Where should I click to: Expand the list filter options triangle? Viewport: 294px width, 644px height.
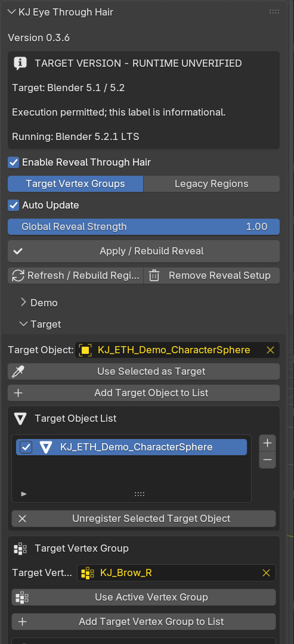23,494
